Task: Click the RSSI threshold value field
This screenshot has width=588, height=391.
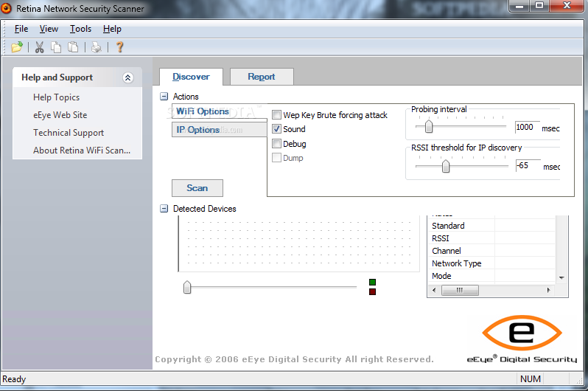Action: click(528, 166)
